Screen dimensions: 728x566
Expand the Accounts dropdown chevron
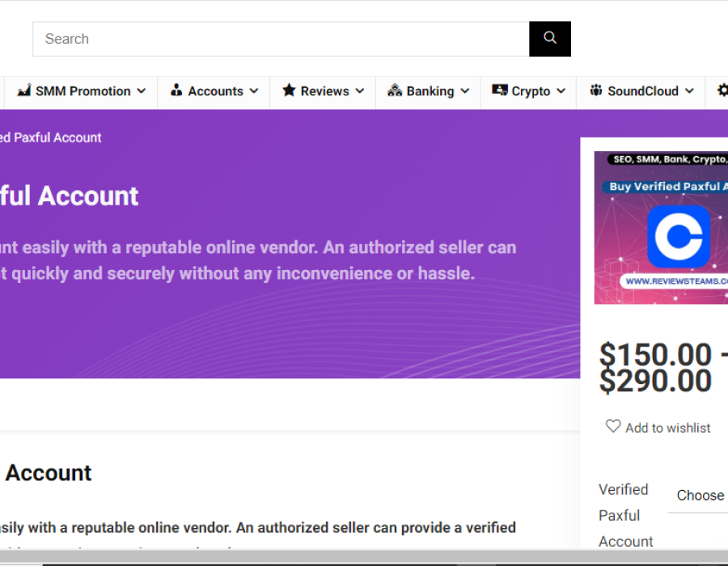click(x=254, y=91)
